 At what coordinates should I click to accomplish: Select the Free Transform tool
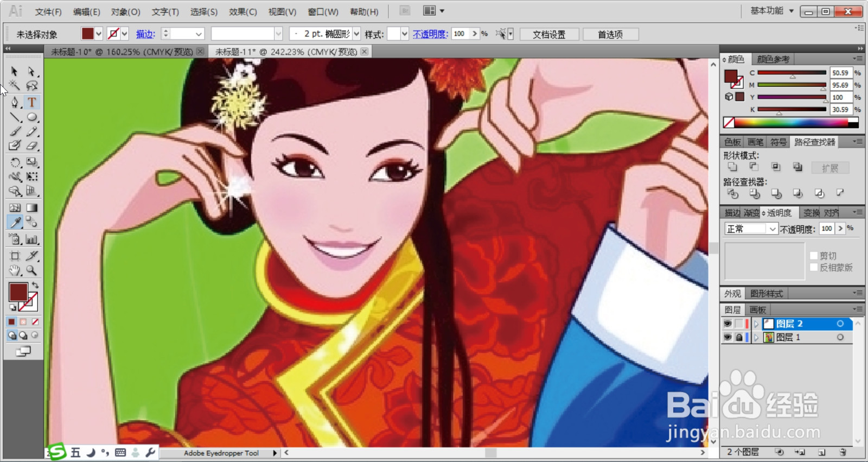[31, 176]
